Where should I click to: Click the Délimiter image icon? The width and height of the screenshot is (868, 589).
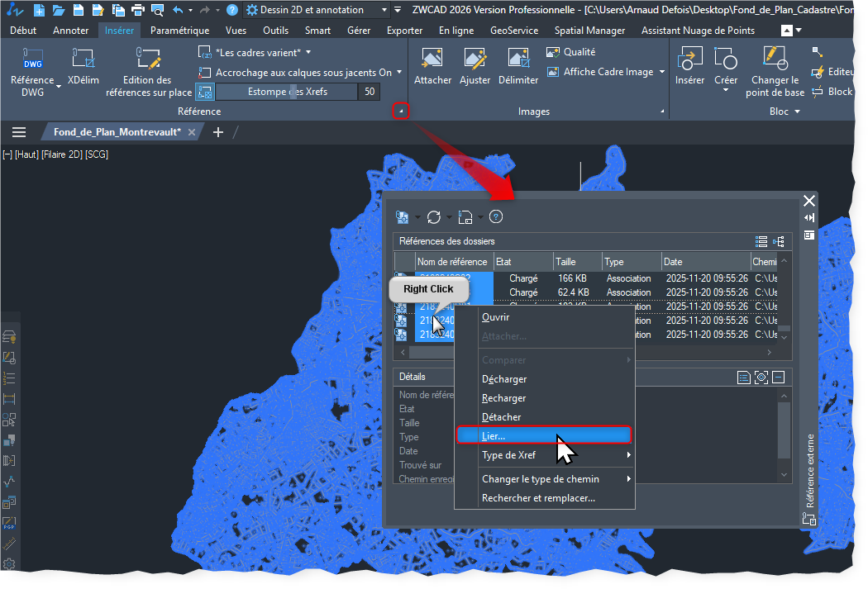pyautogui.click(x=518, y=59)
